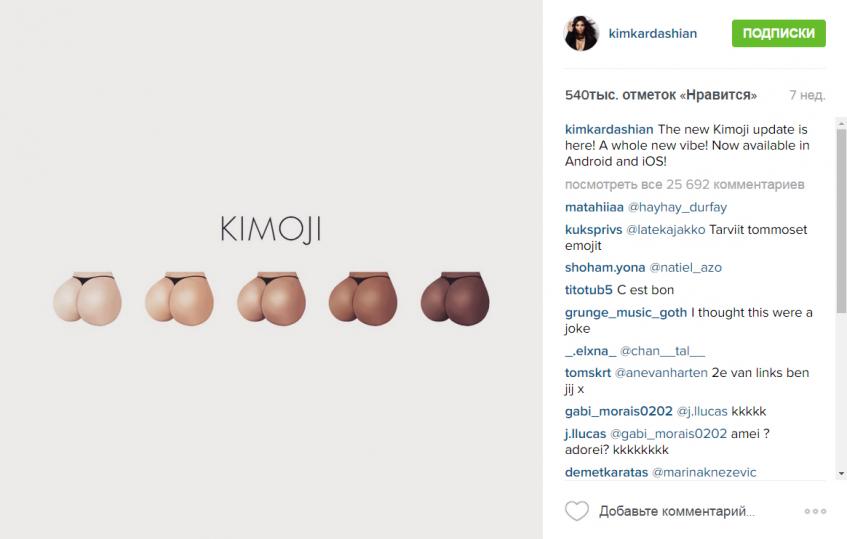View all 25 692 comments link

(684, 185)
